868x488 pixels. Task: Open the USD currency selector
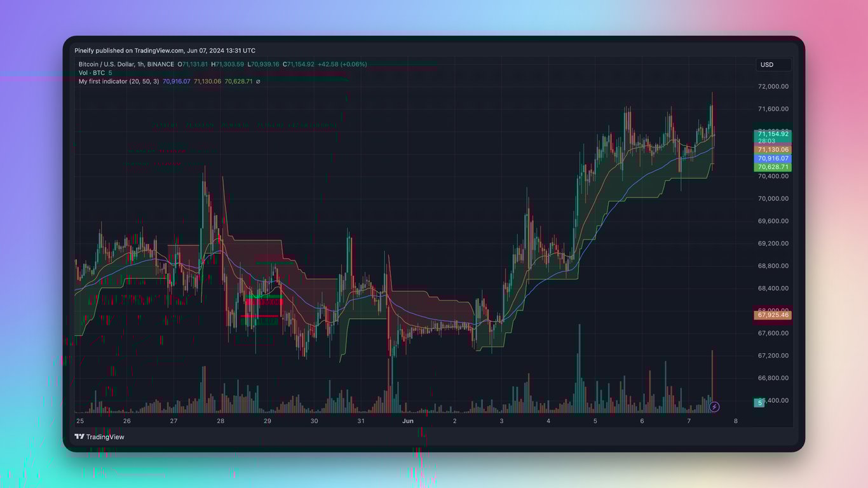(773, 65)
